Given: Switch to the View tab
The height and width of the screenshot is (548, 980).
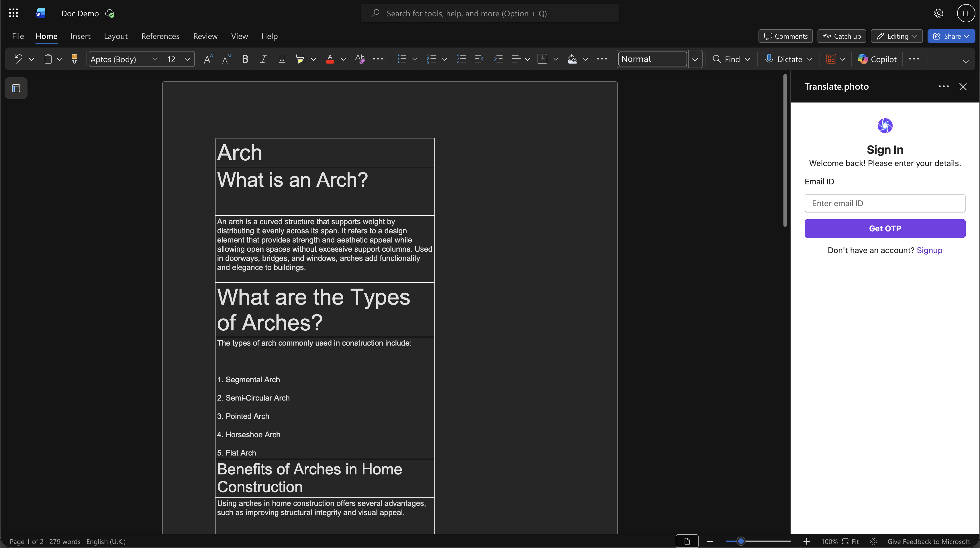Looking at the screenshot, I should coord(239,36).
